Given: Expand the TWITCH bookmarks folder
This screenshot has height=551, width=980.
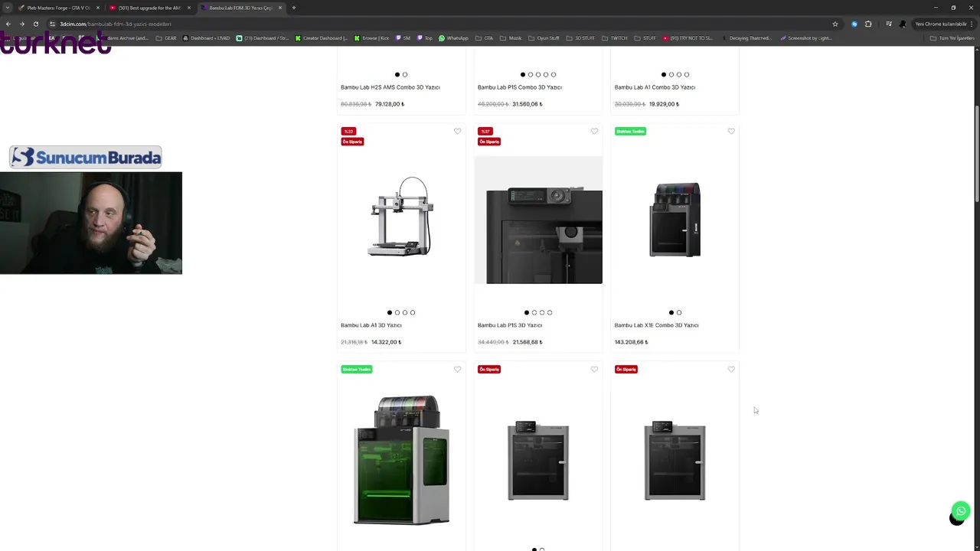Looking at the screenshot, I should [x=615, y=38].
